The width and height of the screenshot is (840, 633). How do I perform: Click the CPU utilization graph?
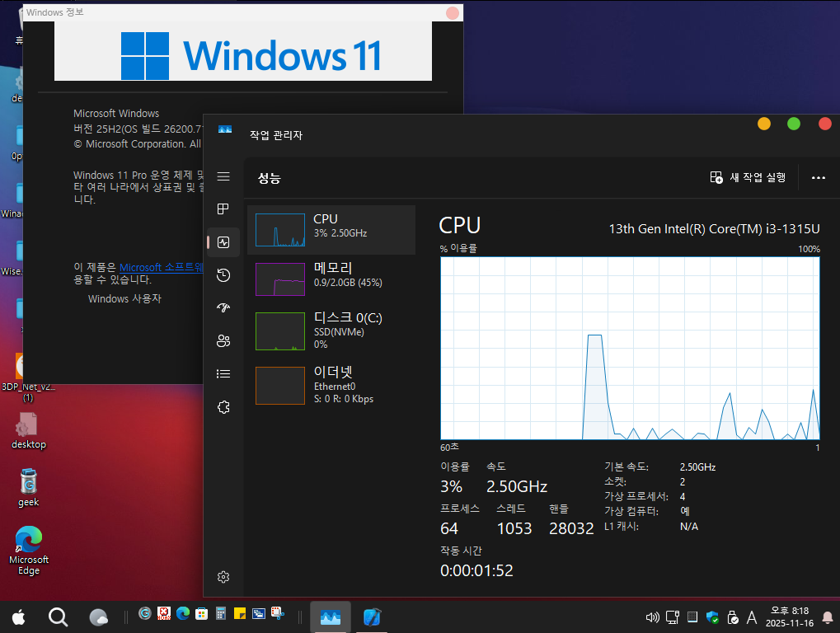coord(630,348)
